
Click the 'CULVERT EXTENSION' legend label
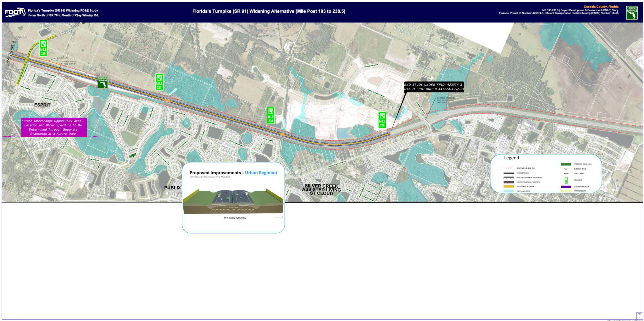click(x=582, y=187)
